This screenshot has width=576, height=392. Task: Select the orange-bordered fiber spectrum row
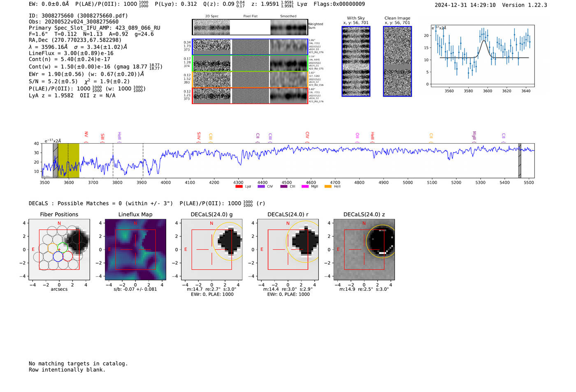(x=250, y=79)
